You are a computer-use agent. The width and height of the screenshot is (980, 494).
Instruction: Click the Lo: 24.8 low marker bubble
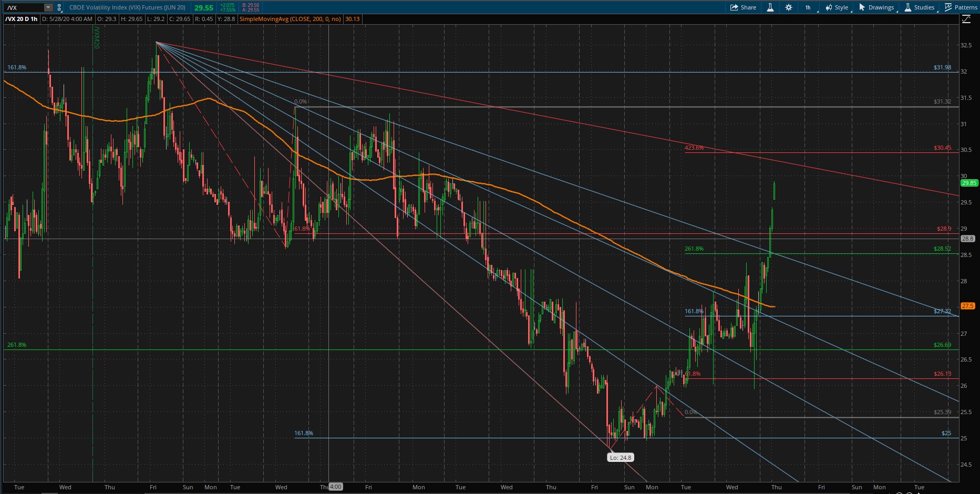(620, 458)
